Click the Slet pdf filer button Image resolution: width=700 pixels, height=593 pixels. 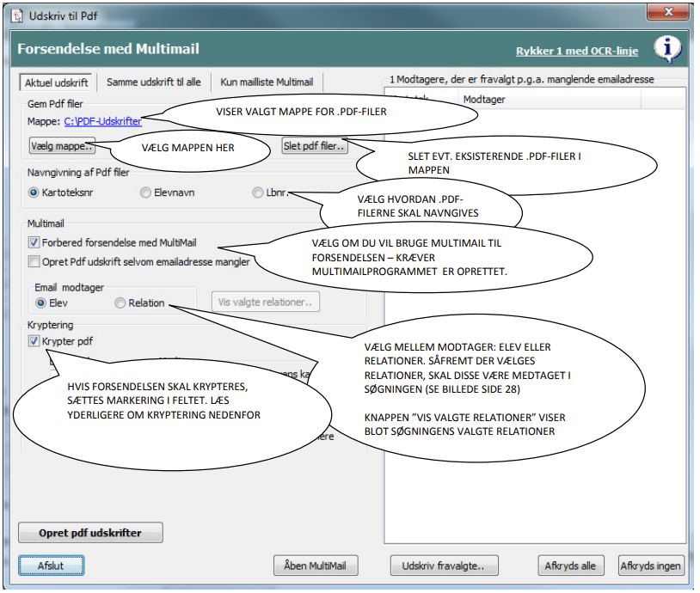pos(315,146)
